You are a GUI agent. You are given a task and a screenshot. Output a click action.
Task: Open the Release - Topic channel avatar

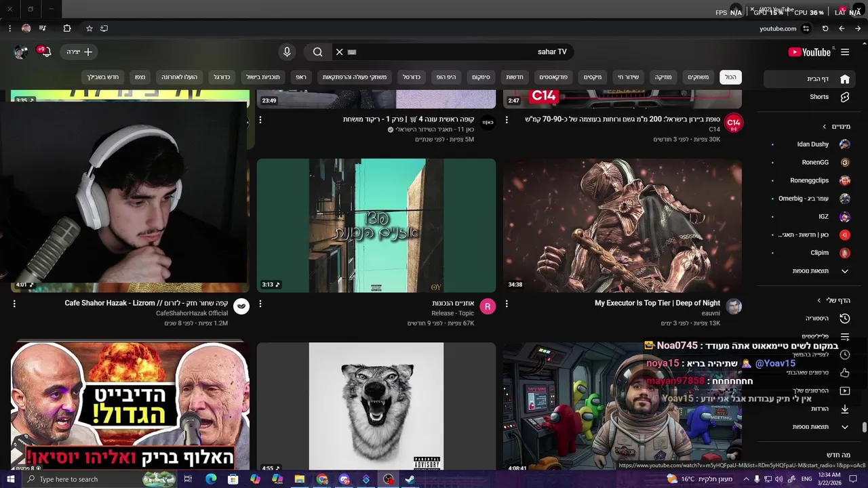488,306
